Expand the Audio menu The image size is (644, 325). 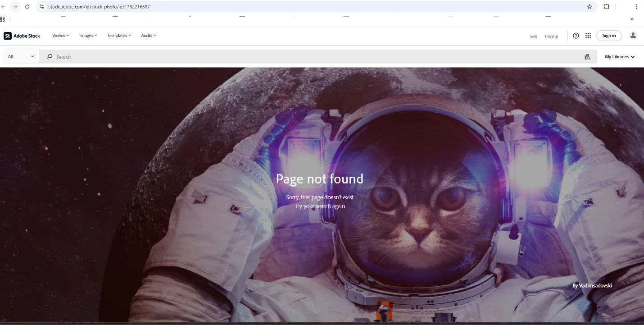coord(148,36)
